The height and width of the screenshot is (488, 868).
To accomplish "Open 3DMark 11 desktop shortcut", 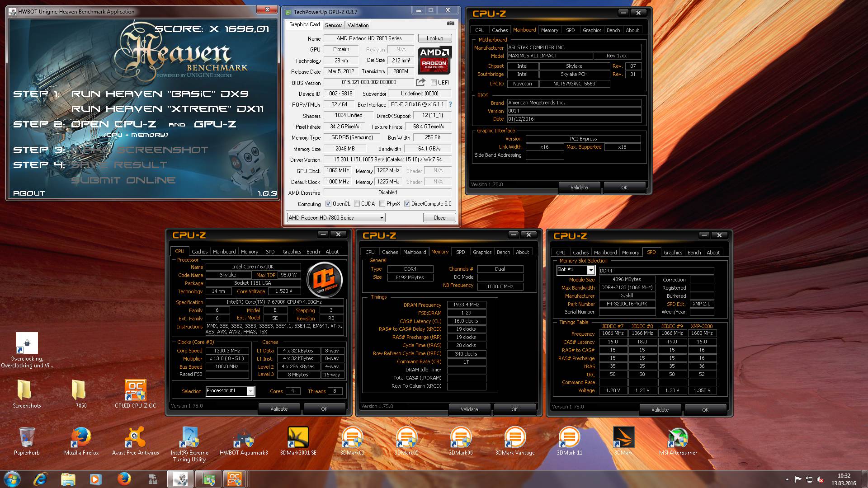I will click(569, 441).
